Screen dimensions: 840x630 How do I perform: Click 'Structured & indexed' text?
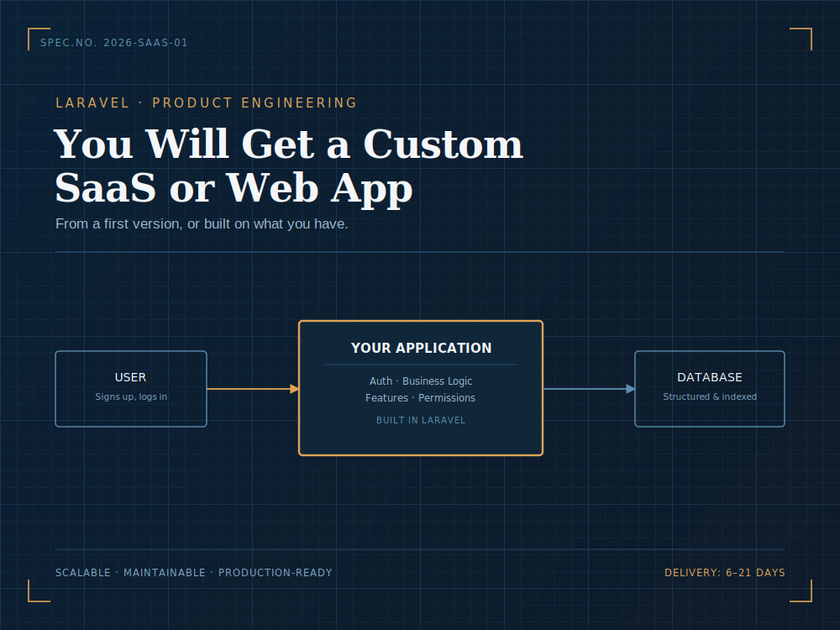[710, 397]
